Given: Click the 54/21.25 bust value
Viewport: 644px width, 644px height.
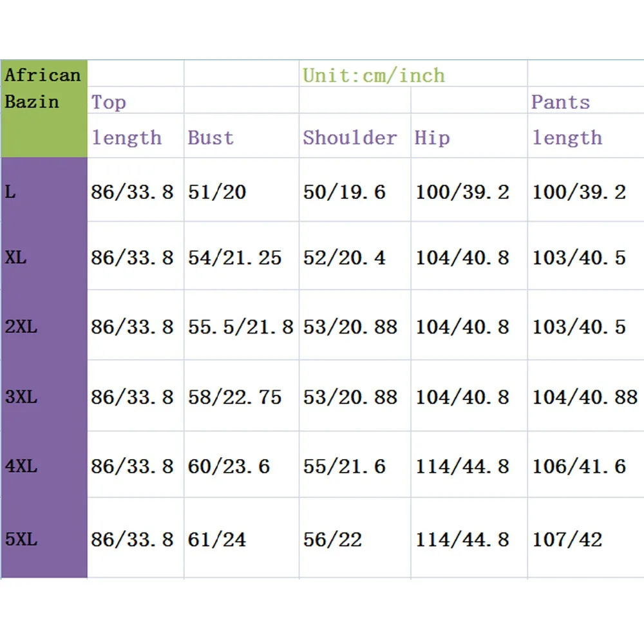Looking at the screenshot, I should click(x=235, y=258).
